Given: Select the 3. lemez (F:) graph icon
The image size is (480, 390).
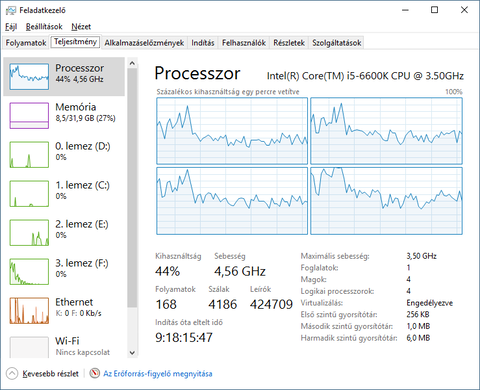Looking at the screenshot, I should click(x=29, y=272).
